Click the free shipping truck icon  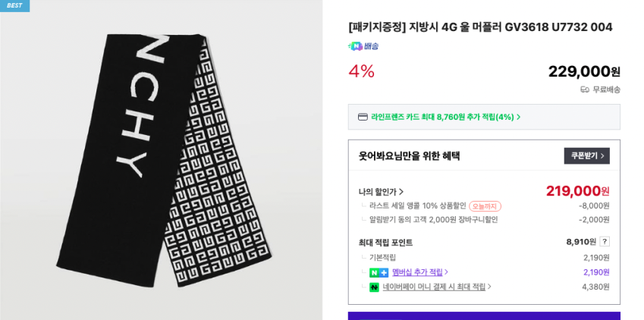click(x=585, y=89)
